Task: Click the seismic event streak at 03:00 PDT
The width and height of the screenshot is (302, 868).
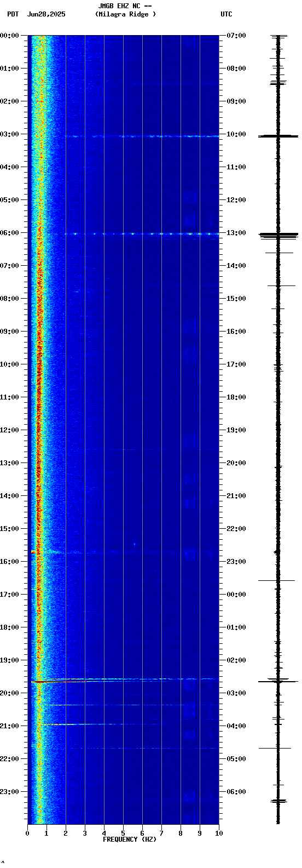Action: pos(141,136)
